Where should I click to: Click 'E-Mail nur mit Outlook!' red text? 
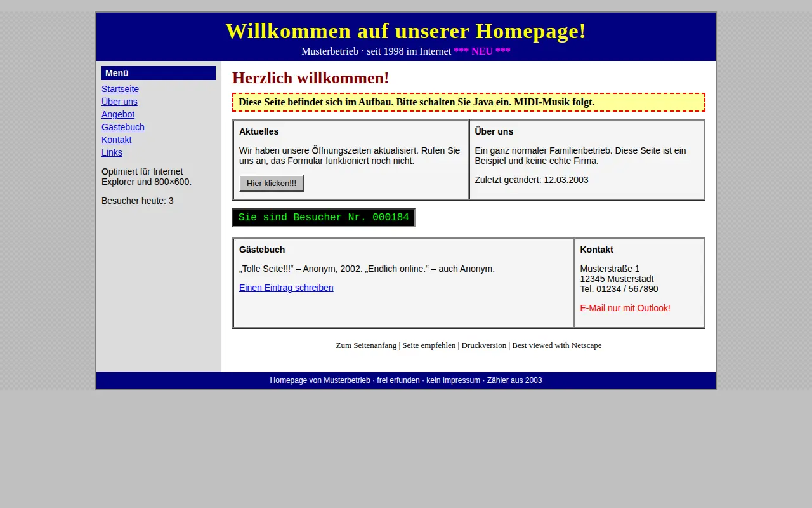click(625, 308)
